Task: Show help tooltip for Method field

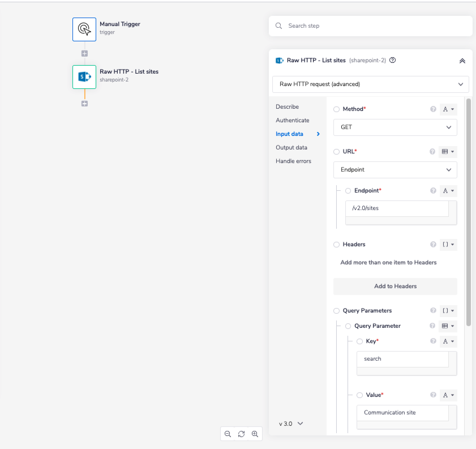Action: 433,109
